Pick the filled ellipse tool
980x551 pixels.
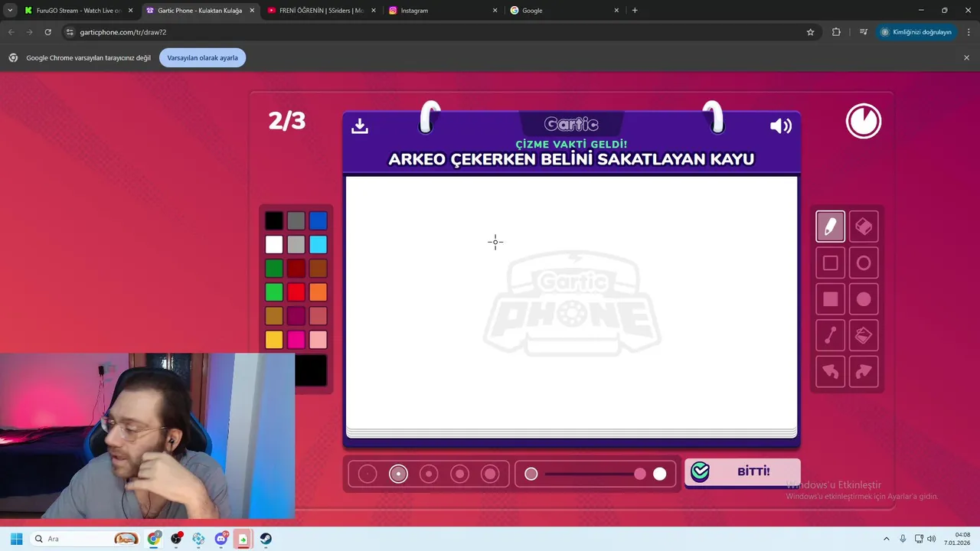[x=864, y=299]
